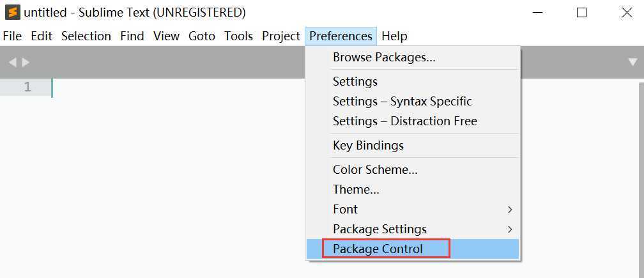Maximize the Sublime Text window
This screenshot has height=278, width=644.
point(581,13)
